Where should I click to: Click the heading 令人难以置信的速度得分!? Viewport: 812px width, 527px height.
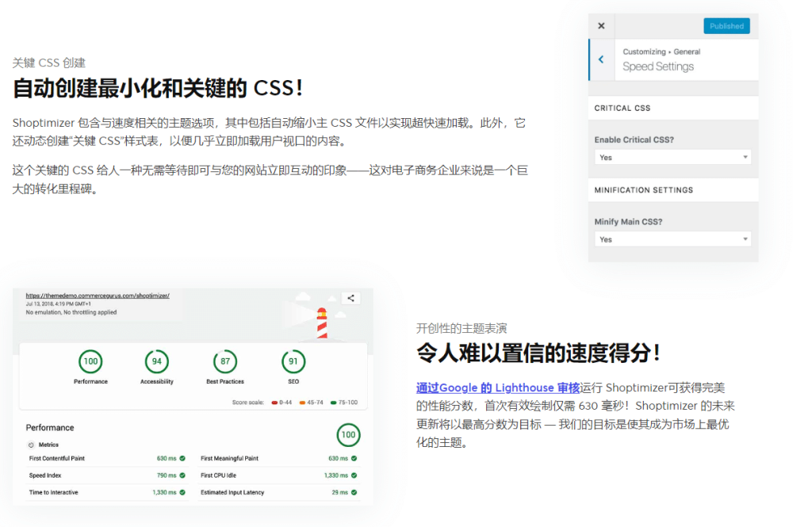point(538,353)
